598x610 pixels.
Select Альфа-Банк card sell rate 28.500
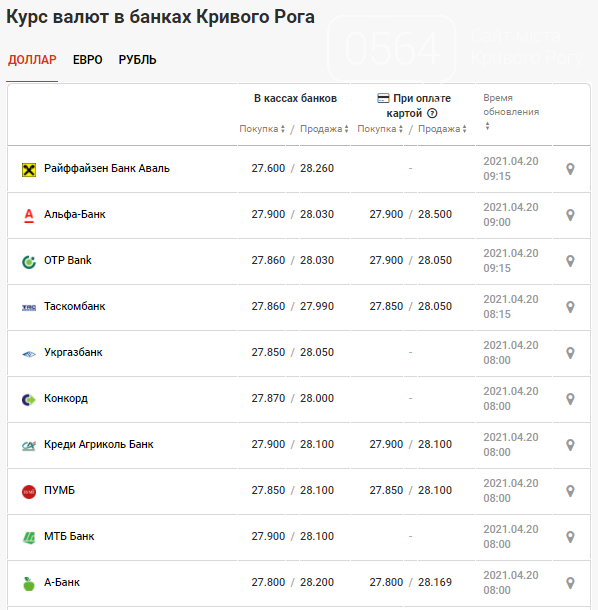(435, 214)
